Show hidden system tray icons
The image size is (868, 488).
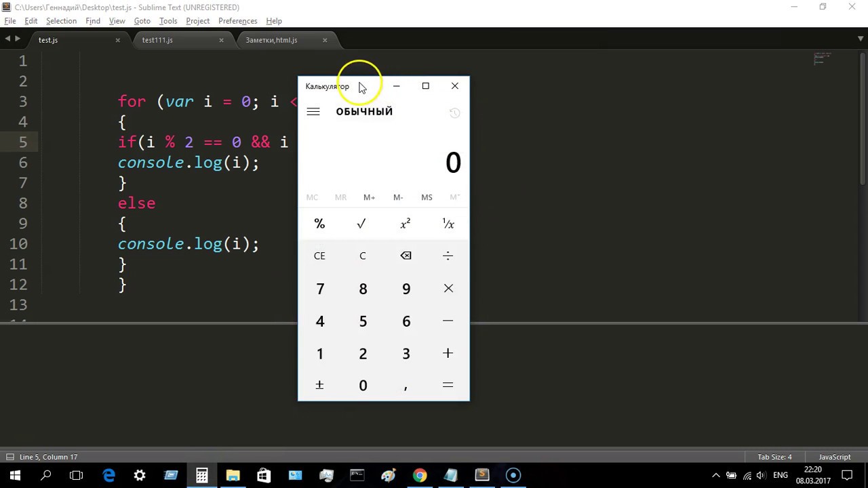(x=716, y=475)
